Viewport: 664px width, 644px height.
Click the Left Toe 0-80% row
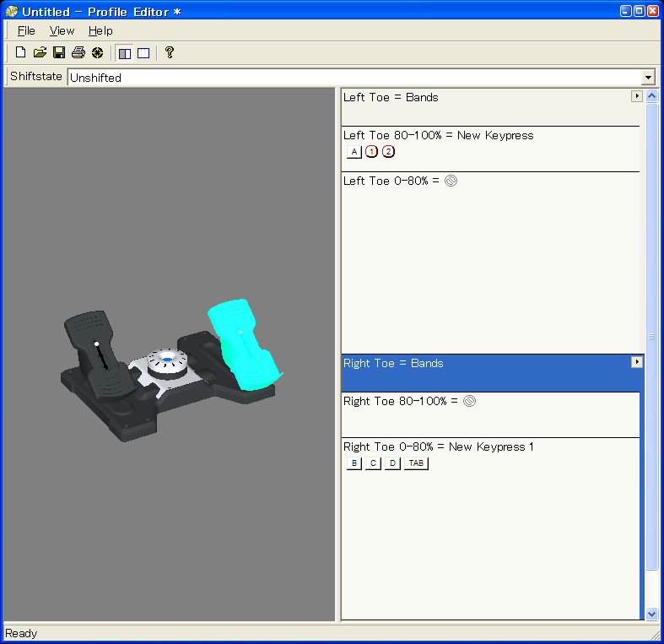tap(490, 262)
